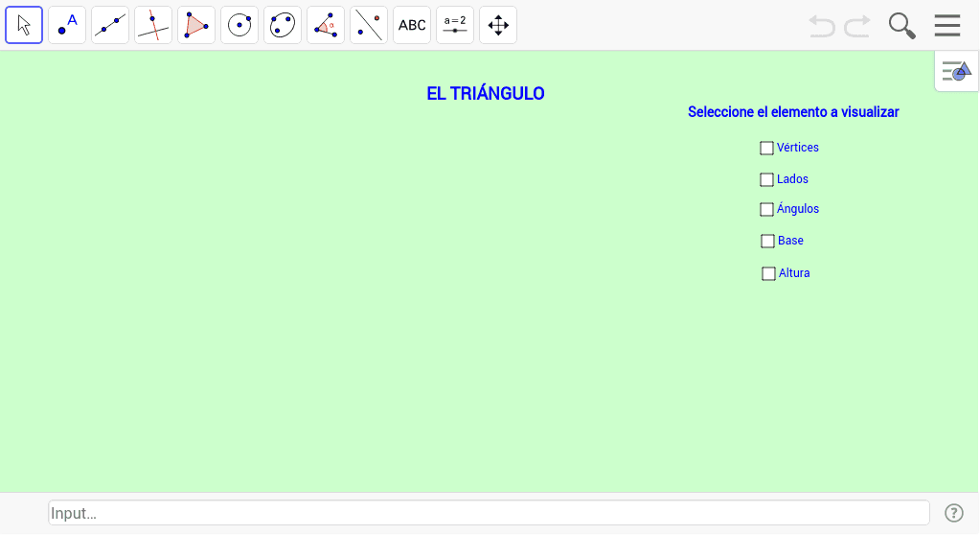Select the Perpendicular Line tool
Screen dimensions: 980x535
tap(153, 25)
